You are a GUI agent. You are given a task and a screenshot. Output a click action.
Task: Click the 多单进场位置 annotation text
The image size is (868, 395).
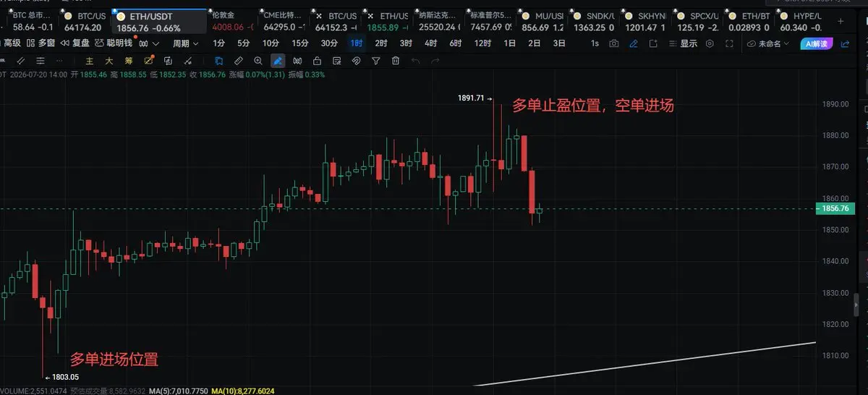click(x=114, y=359)
